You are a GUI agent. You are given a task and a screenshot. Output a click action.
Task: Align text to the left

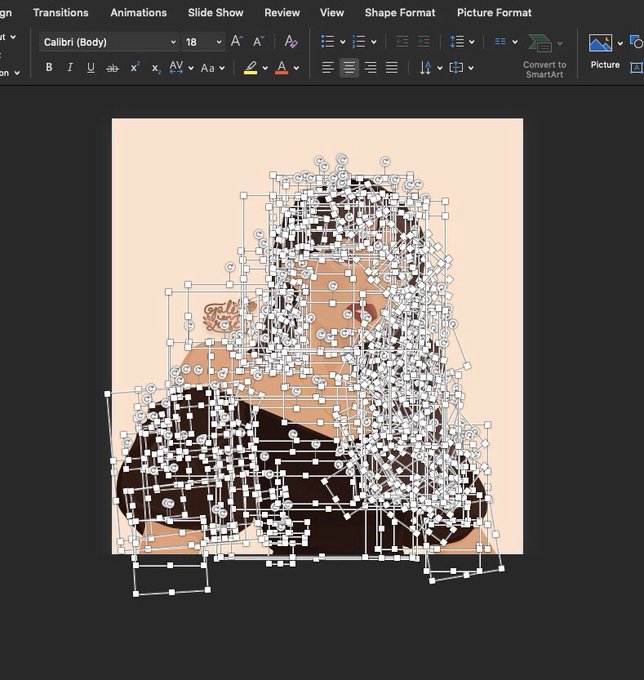pyautogui.click(x=328, y=68)
